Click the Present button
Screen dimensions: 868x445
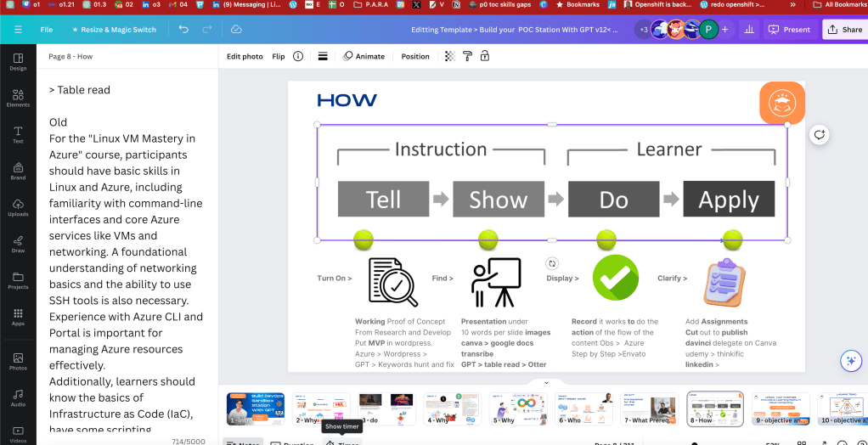coord(789,30)
